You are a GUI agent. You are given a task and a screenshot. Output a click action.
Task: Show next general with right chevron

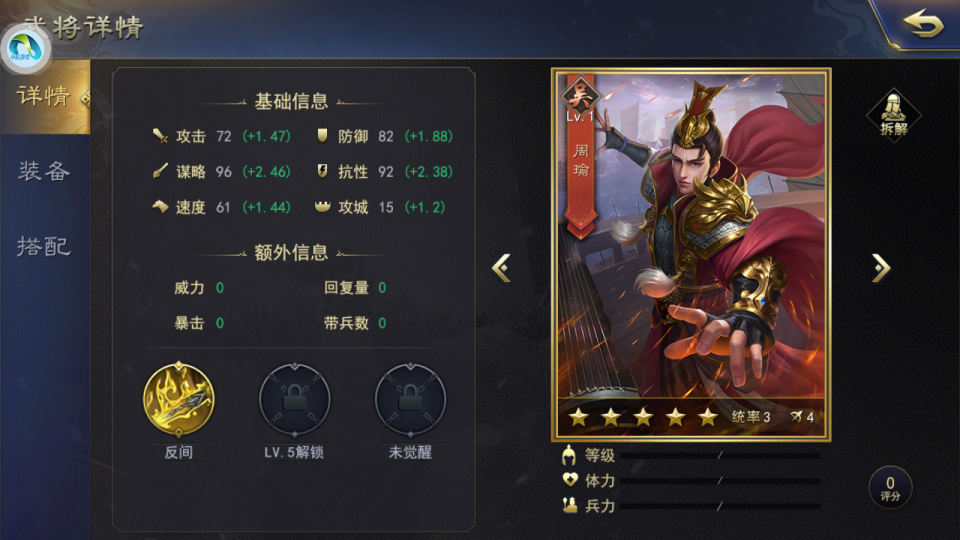[x=881, y=268]
